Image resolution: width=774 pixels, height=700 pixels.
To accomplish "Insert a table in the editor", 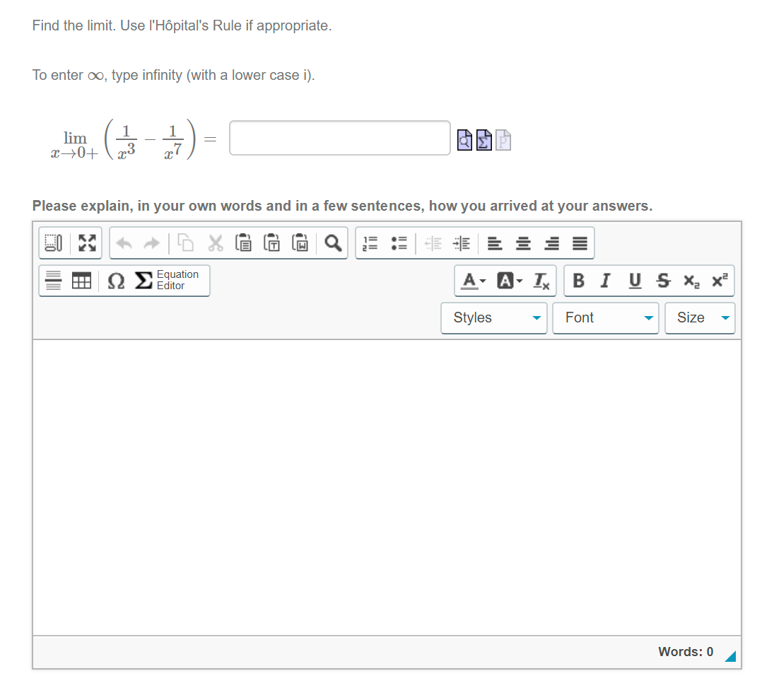I will 81,281.
